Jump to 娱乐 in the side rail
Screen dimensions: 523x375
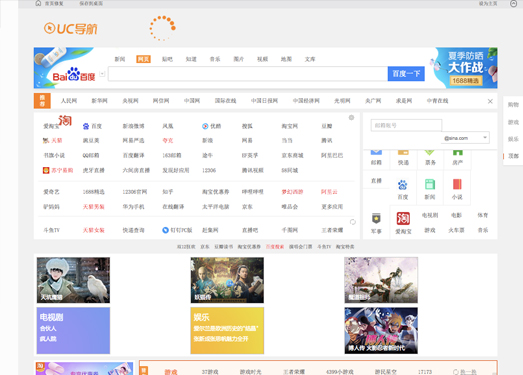[513, 139]
